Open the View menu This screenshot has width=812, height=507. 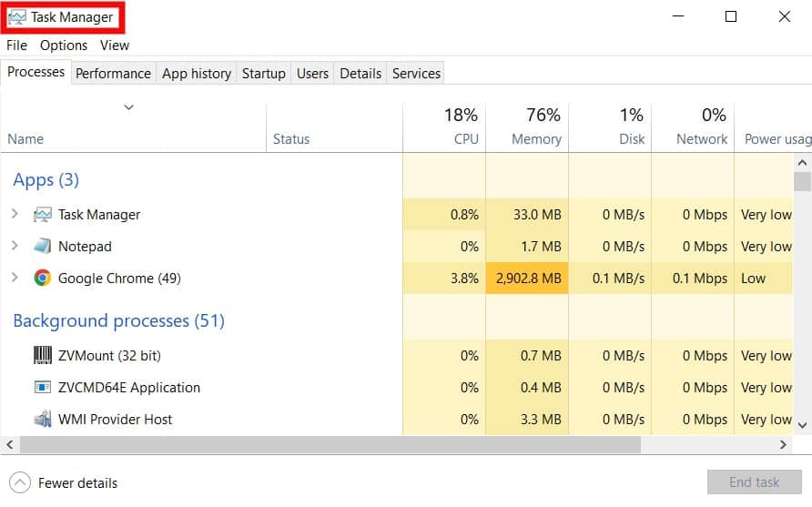coord(115,46)
